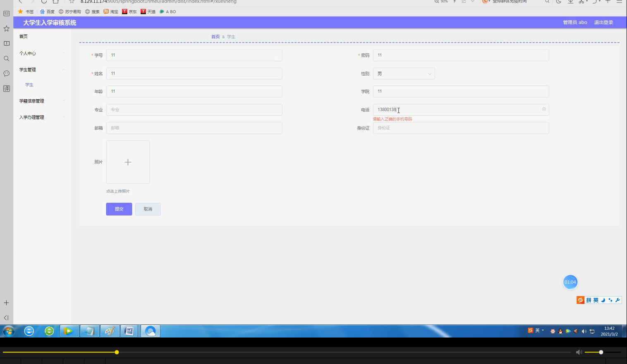The height and width of the screenshot is (364, 627).
Task: Click the 邮箱 input field
Action: tap(194, 128)
